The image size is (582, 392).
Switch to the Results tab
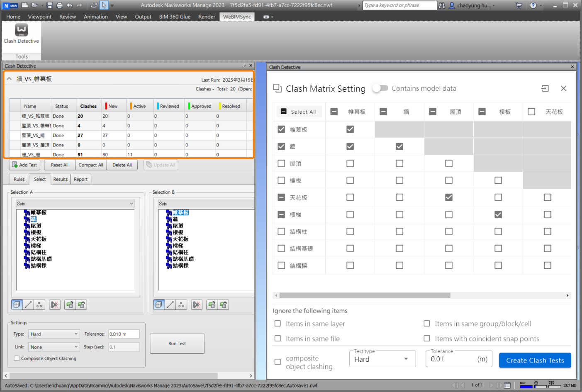[61, 179]
